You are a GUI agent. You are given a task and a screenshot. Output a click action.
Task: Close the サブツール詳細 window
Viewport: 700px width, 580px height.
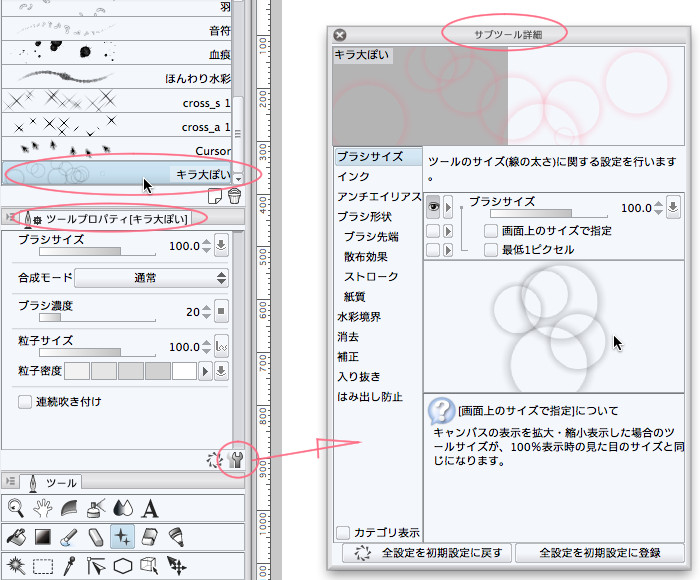(340, 35)
